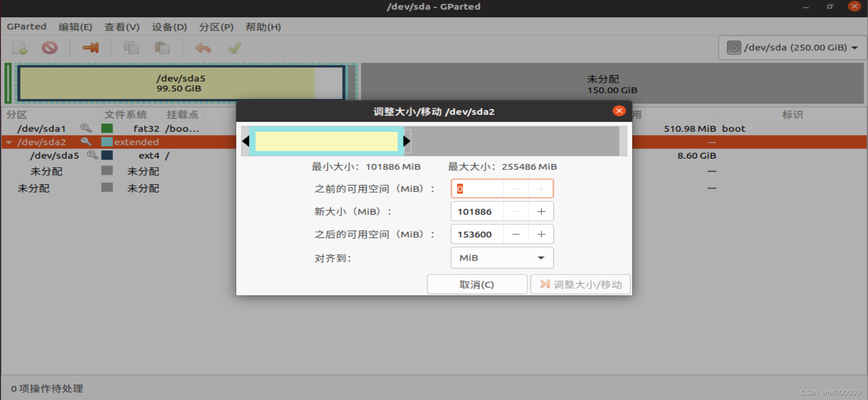The height and width of the screenshot is (400, 868).
Task: Click the boot flag text
Action: tap(733, 128)
